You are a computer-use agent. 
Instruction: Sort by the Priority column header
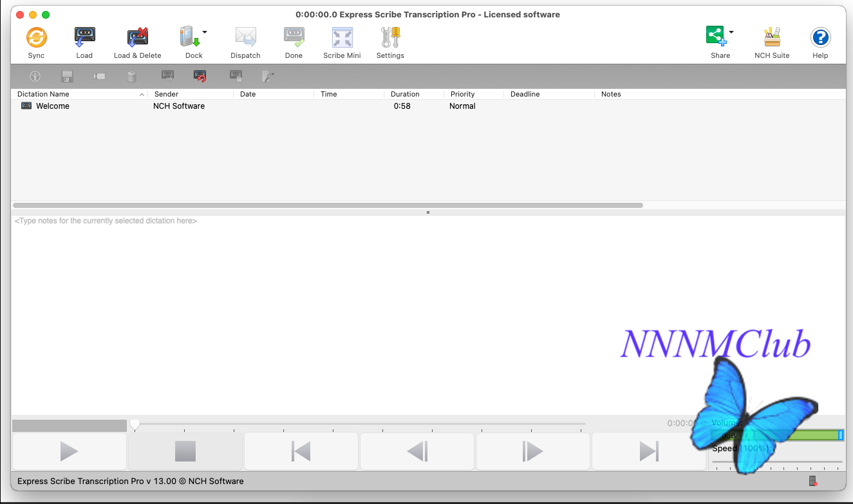click(x=463, y=94)
